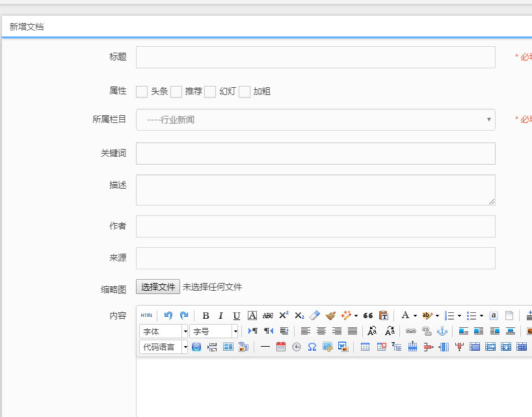Center align the text

point(321,331)
